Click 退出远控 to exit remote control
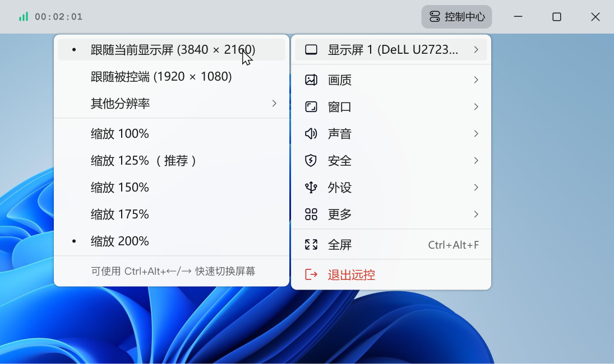This screenshot has width=614, height=364. click(x=351, y=275)
